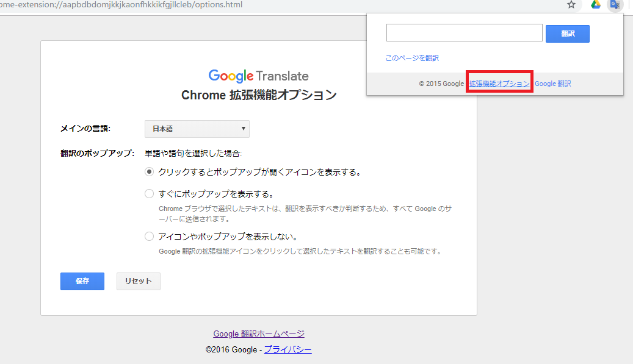The height and width of the screenshot is (364, 633).
Task: Click the blue 保存 button
Action: coord(82,281)
